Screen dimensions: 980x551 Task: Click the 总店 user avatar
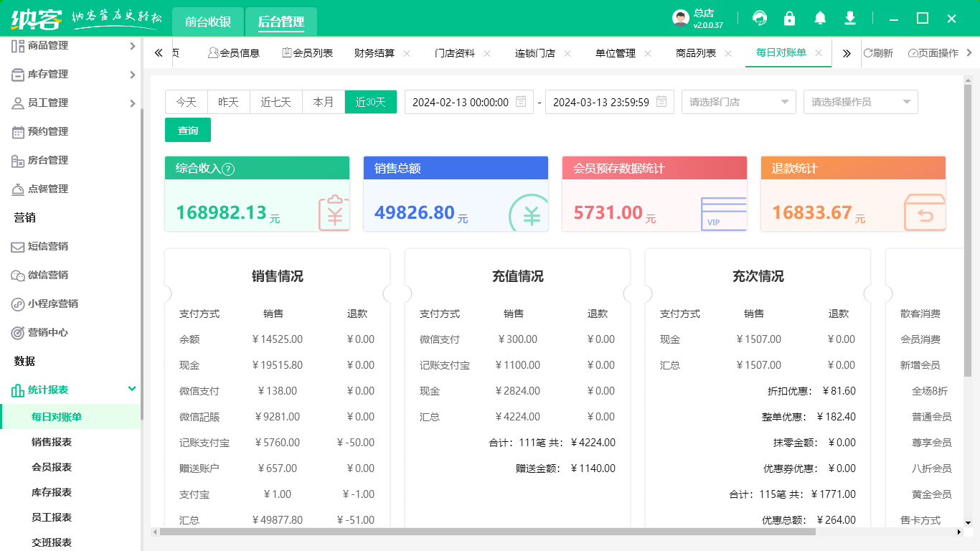pyautogui.click(x=680, y=18)
